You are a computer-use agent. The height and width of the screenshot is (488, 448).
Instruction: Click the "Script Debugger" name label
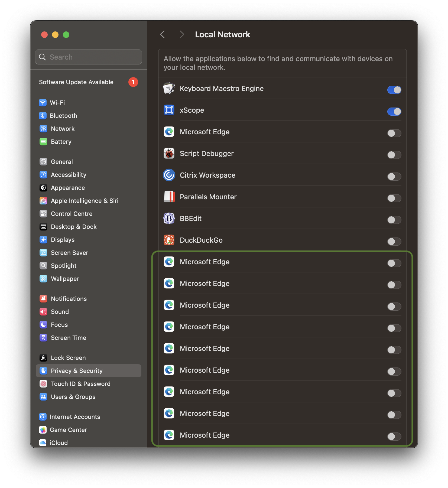(x=207, y=154)
